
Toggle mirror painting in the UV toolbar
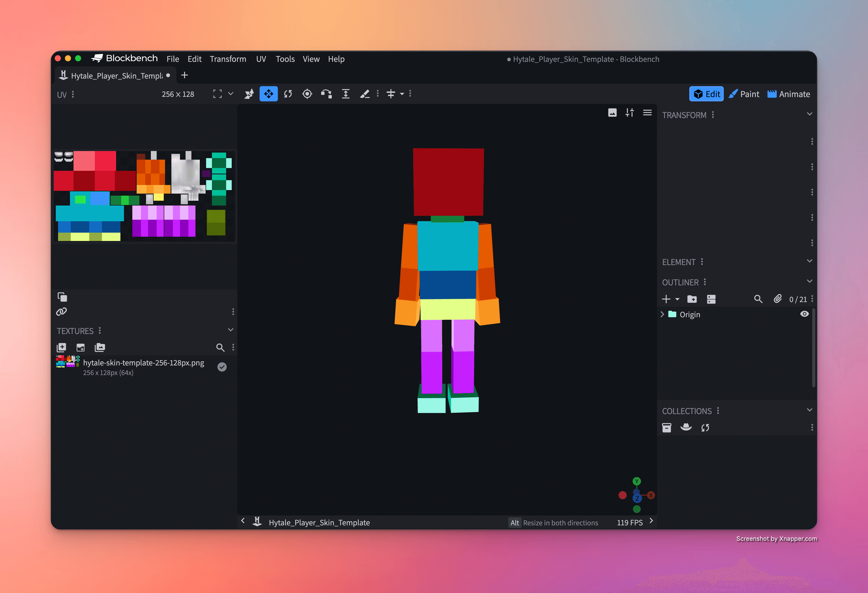(391, 94)
